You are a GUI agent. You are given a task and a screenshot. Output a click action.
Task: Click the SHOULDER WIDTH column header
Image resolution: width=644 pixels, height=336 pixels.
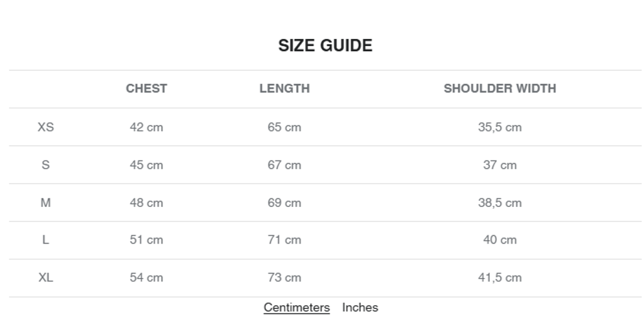(x=500, y=89)
